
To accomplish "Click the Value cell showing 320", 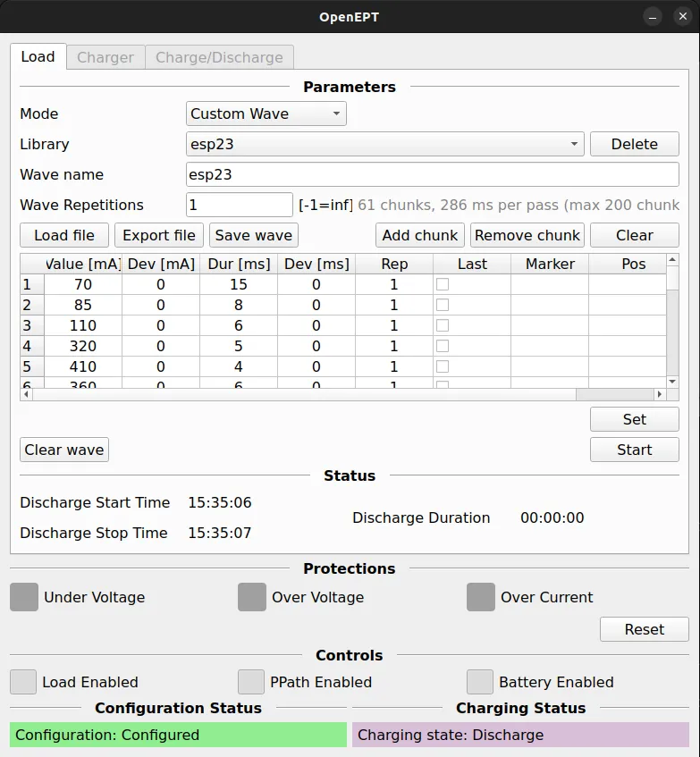I will 83,346.
